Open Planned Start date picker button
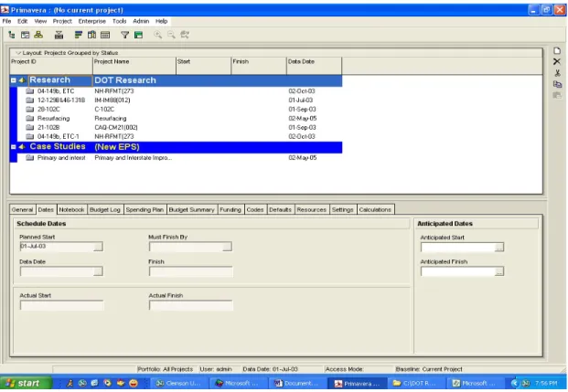 [98, 247]
